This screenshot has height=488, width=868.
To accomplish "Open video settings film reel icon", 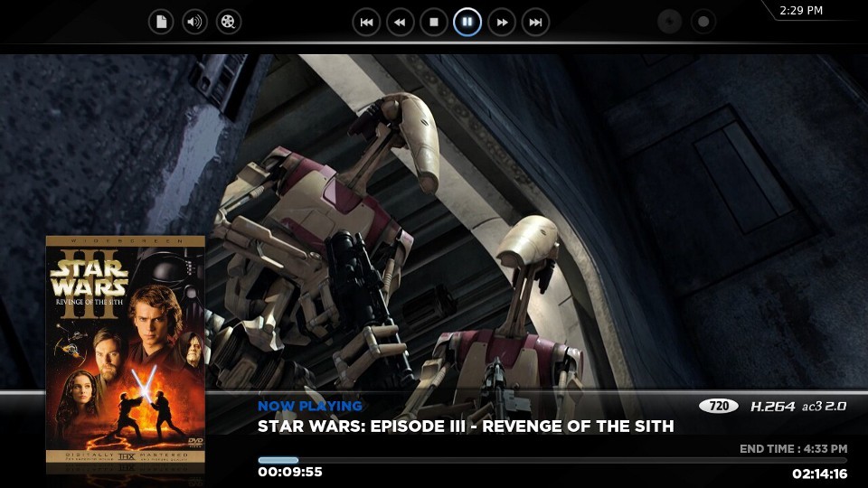I will click(x=229, y=22).
